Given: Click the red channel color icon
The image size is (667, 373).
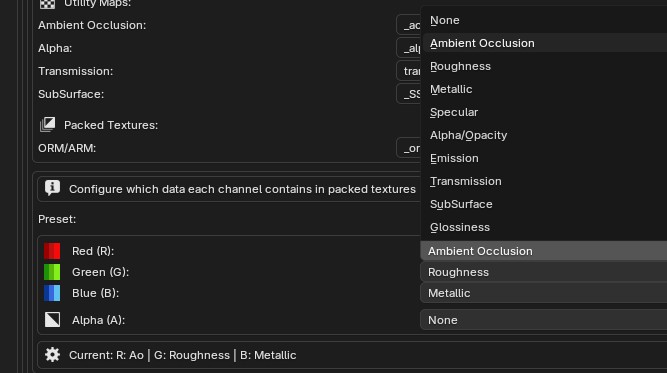Looking at the screenshot, I should point(52,251).
